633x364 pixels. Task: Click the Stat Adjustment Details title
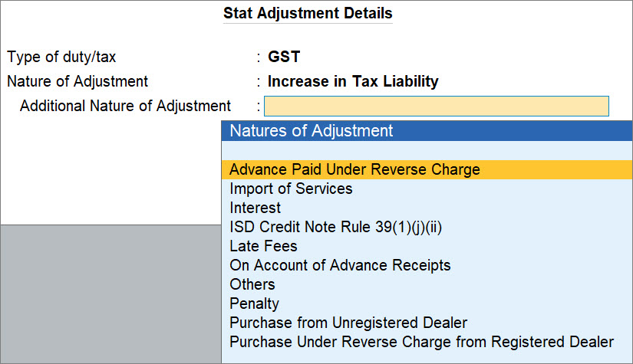click(308, 13)
